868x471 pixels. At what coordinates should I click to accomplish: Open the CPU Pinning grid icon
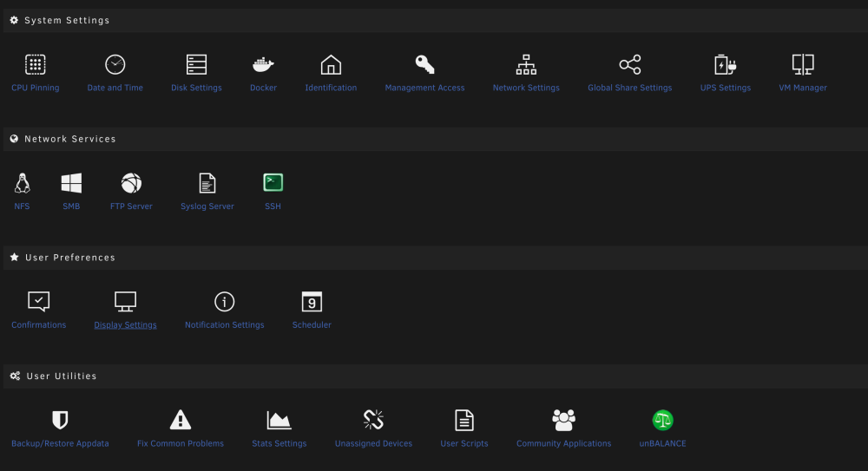pos(35,65)
